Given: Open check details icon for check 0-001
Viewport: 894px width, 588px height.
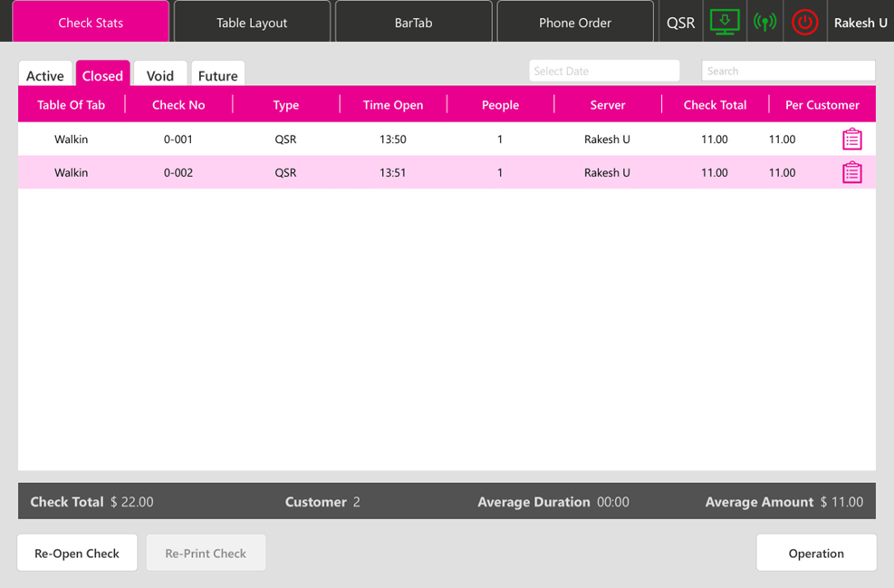Looking at the screenshot, I should pos(851,140).
